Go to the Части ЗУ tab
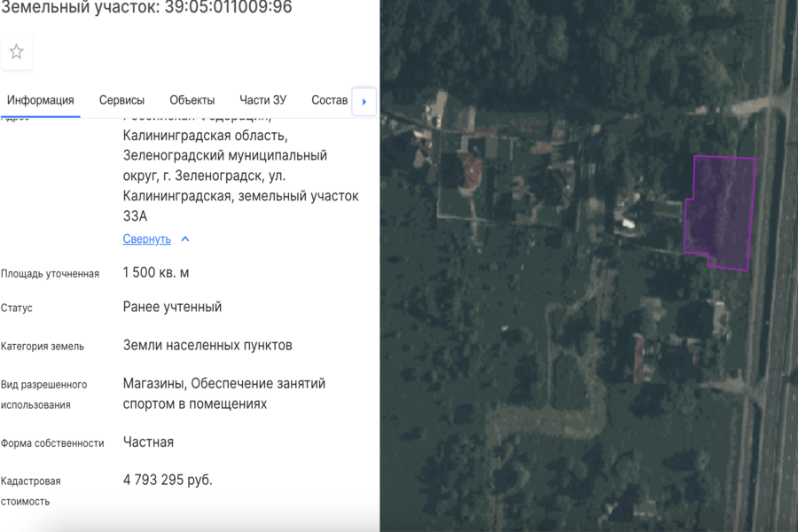The image size is (798, 532). click(x=262, y=100)
